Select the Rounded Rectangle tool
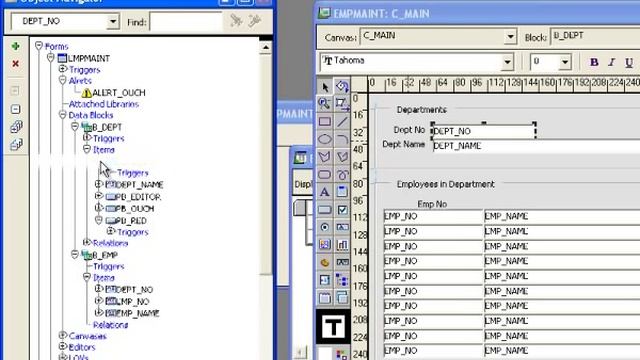Screen dimensions: 640x360 point(325,175)
